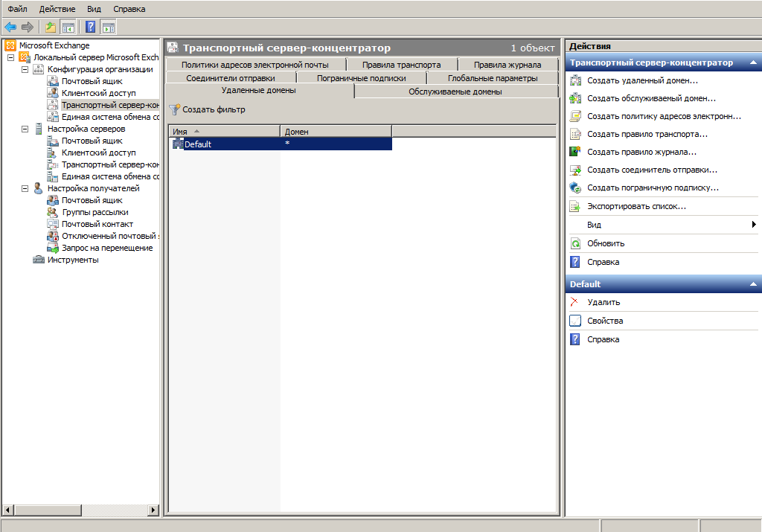The image size is (762, 532).
Task: Click the Создать удаленный домен icon
Action: [x=575, y=80]
